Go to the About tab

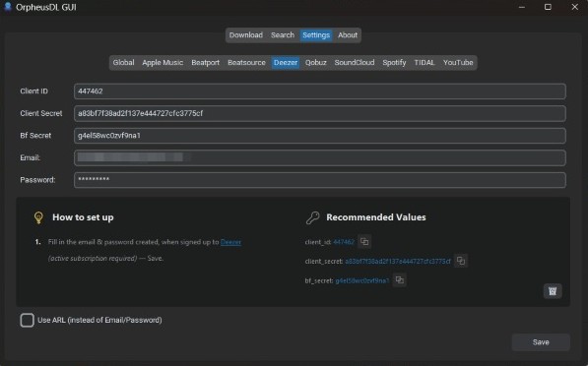[x=348, y=35]
